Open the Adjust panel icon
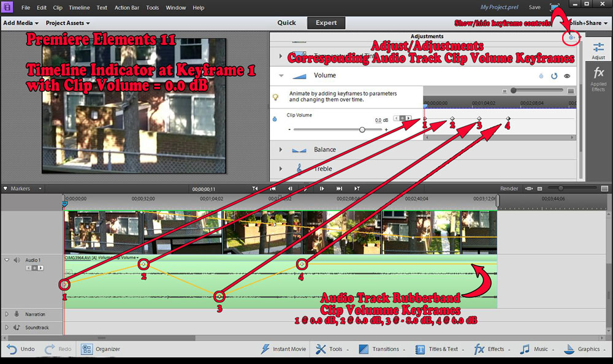613x364 pixels. 598,51
